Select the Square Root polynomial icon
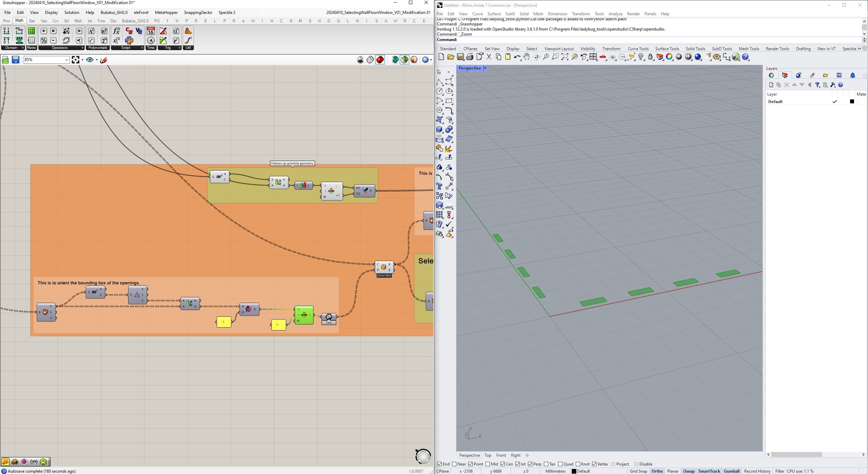 (91, 40)
